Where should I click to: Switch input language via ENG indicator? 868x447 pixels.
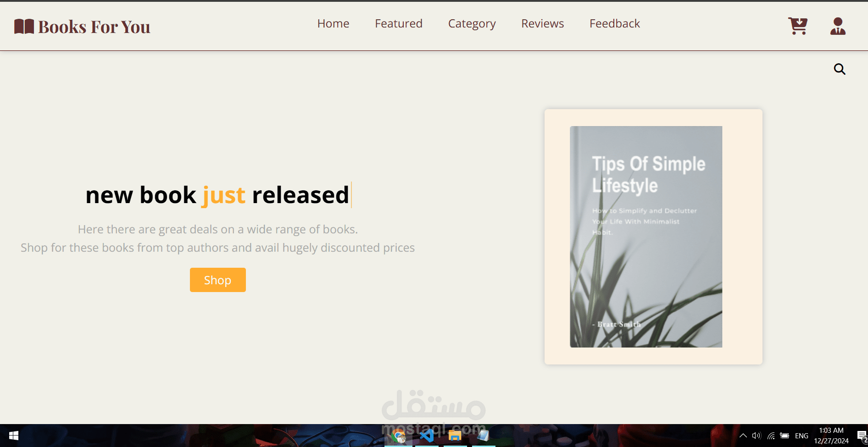pos(801,436)
